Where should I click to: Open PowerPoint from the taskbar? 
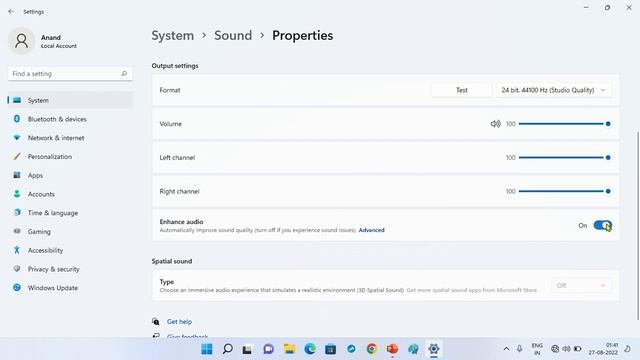(392, 349)
